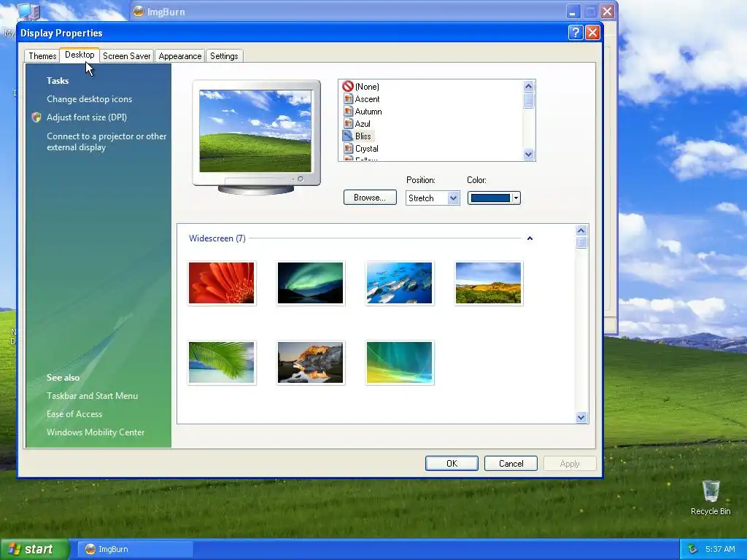Screen dimensions: 747x560
Task: Select the golden hills landscape thumbnail
Action: click(x=488, y=283)
